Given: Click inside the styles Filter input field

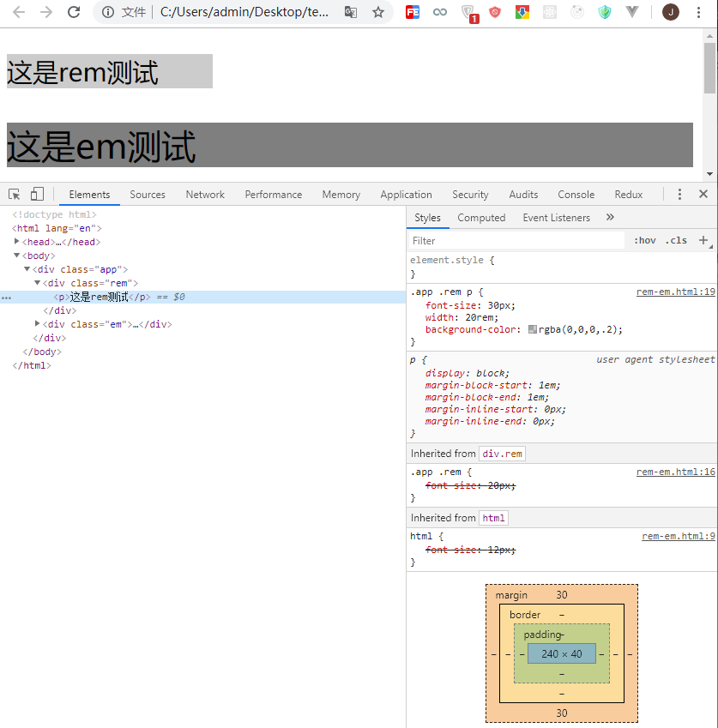Looking at the screenshot, I should [x=515, y=240].
